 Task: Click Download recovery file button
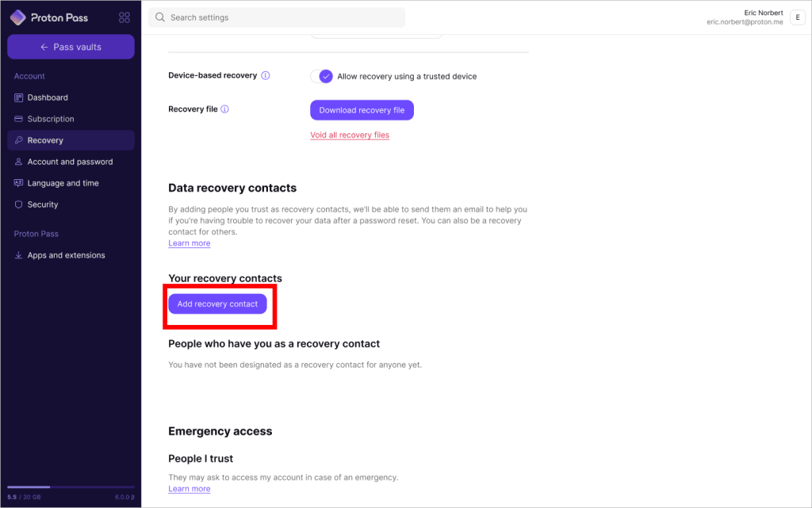click(x=362, y=110)
